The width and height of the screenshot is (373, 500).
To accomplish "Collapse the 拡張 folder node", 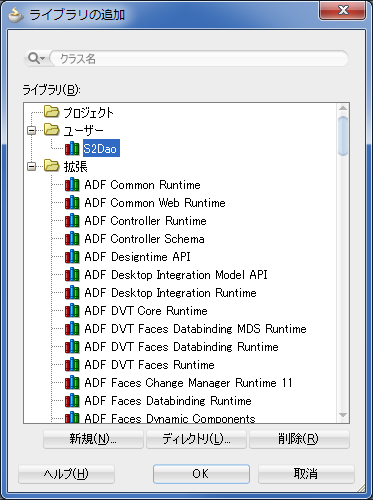I will point(32,166).
